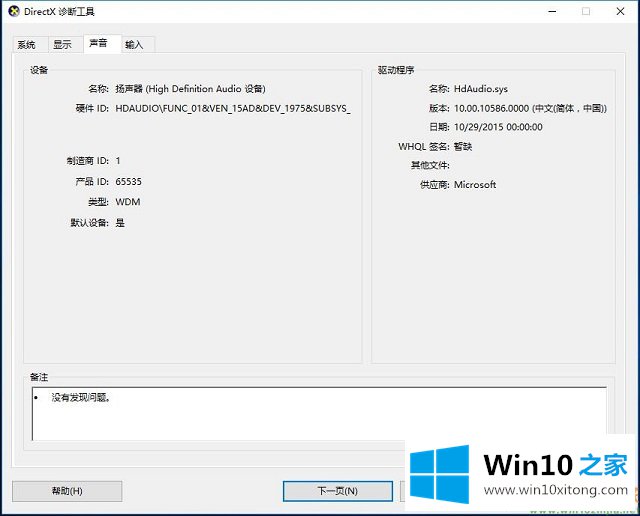Click inside the 备注 notes box
640x516 pixels.
[x=319, y=414]
